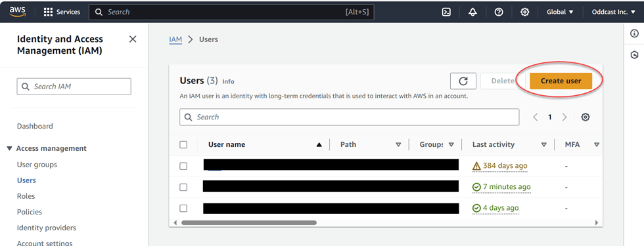Select Users in the sidebar

tap(26, 180)
